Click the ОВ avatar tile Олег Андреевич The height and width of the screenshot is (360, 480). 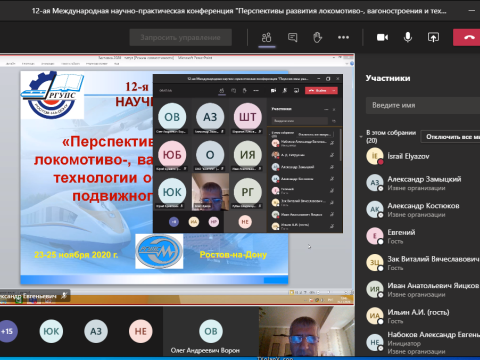(x=211, y=331)
